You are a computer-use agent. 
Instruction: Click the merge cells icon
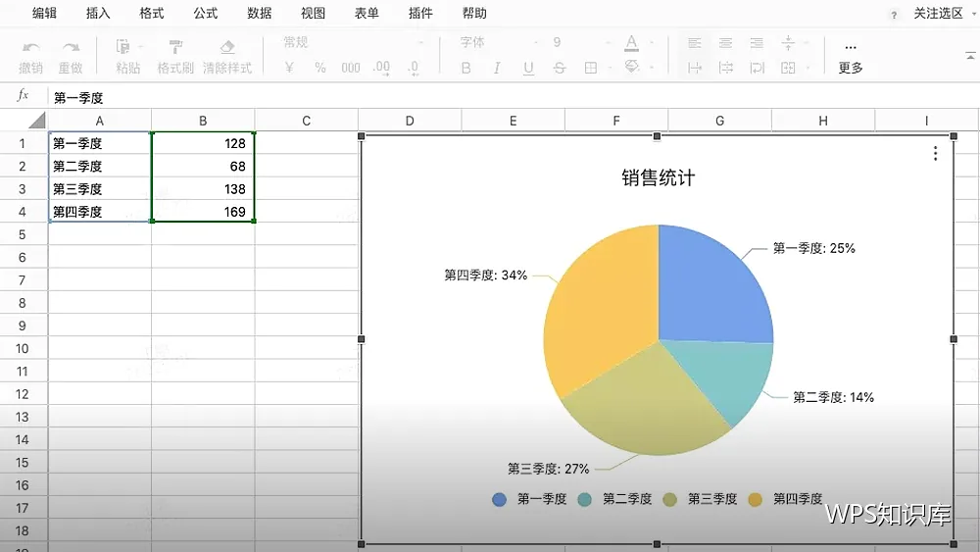(x=788, y=68)
